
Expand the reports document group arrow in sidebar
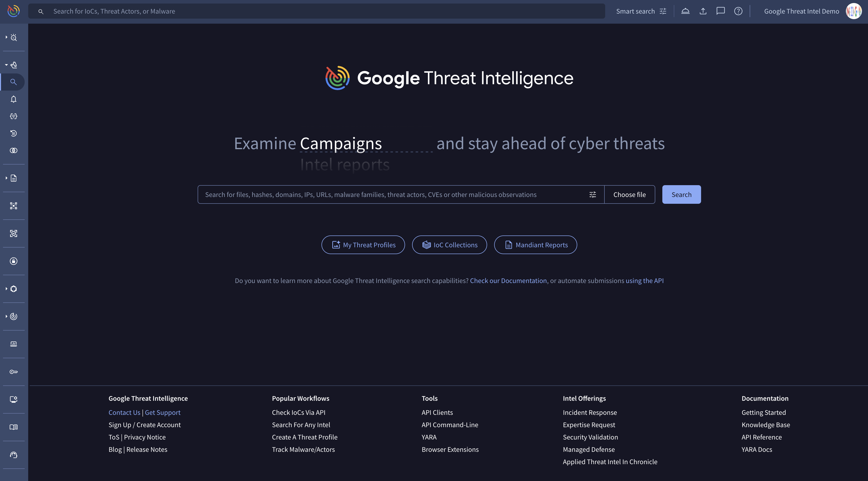pos(6,178)
